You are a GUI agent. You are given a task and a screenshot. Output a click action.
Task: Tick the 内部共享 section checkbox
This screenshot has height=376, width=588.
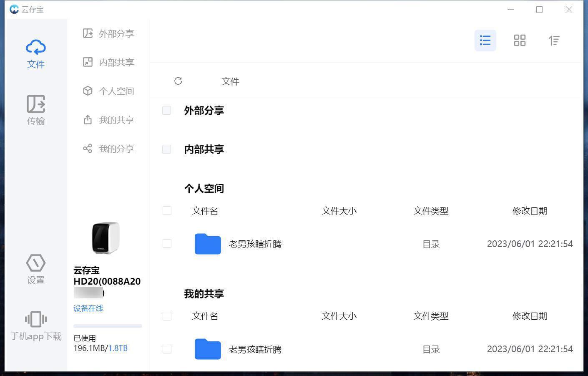pos(166,149)
